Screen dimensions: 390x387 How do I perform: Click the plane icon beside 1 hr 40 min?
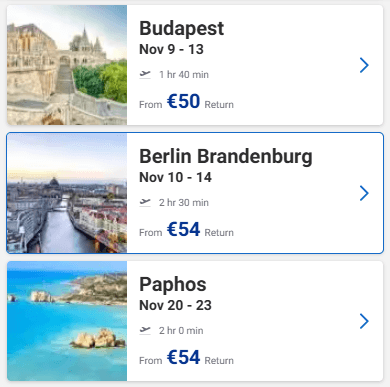click(145, 74)
